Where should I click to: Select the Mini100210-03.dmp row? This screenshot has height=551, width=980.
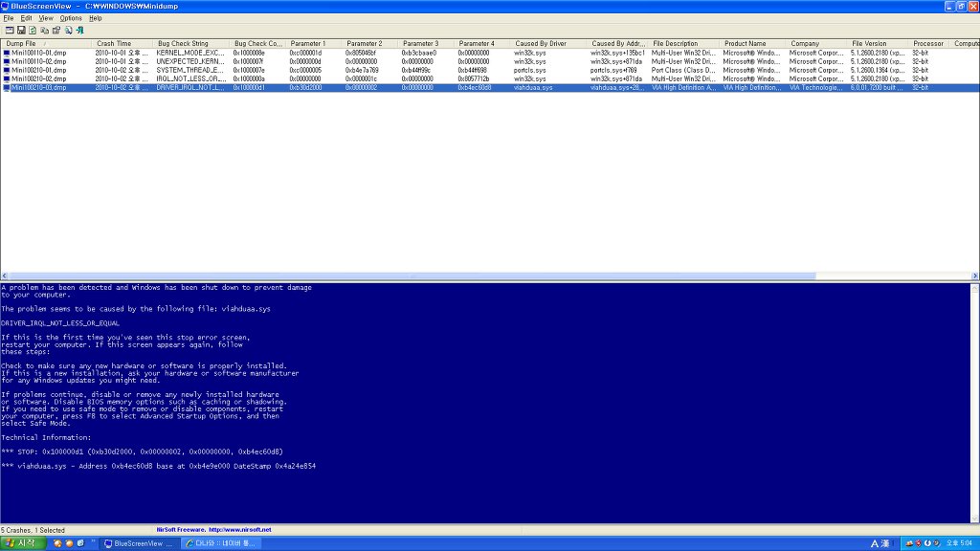pos(490,88)
